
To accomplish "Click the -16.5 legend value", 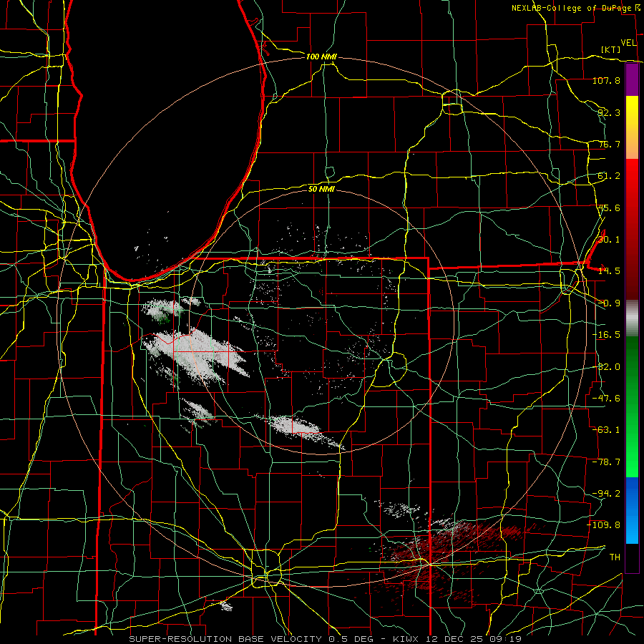I will [x=606, y=335].
